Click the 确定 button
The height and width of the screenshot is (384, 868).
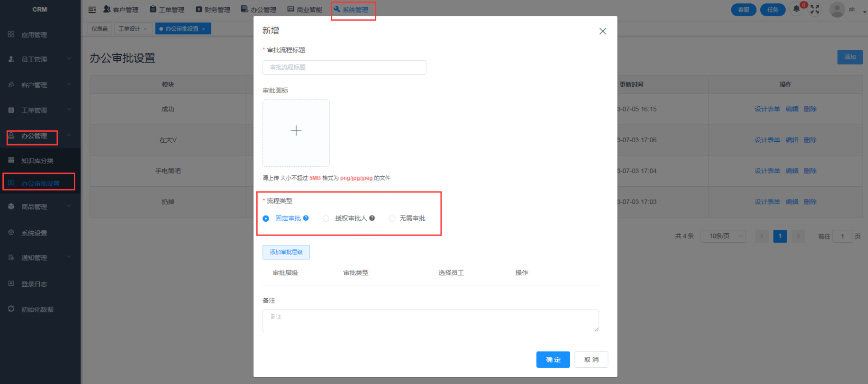click(x=553, y=360)
